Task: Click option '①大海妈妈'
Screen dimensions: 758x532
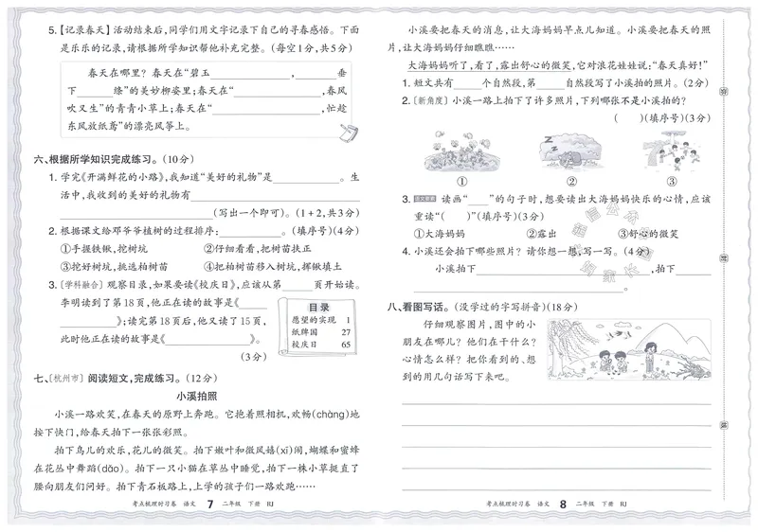Action: [439, 234]
